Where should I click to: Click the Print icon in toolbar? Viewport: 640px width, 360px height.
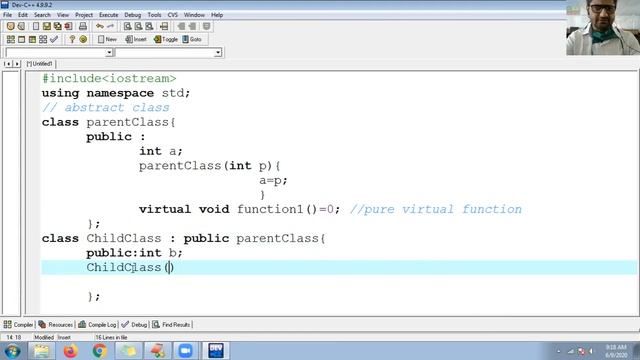[83, 27]
